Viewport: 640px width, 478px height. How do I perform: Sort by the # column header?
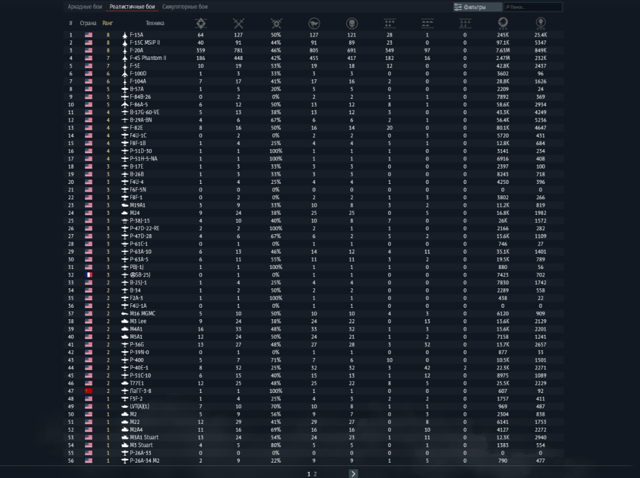pyautogui.click(x=70, y=23)
